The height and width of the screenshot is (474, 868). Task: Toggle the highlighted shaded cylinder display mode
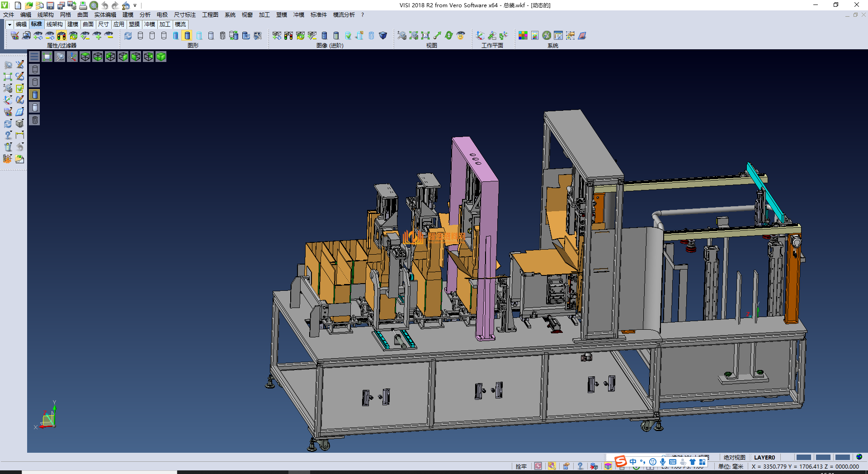[x=187, y=35]
